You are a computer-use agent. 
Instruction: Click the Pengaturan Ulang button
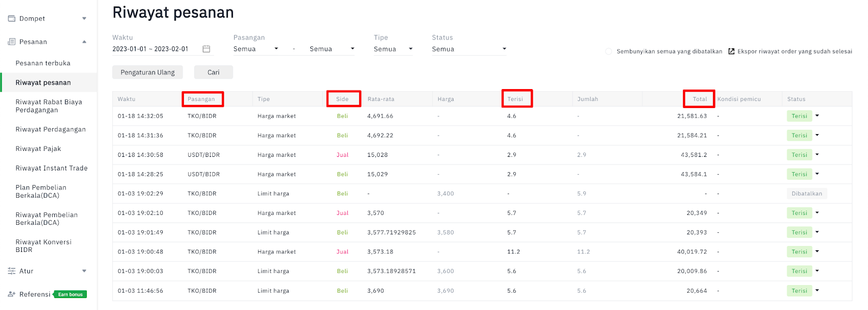(148, 72)
